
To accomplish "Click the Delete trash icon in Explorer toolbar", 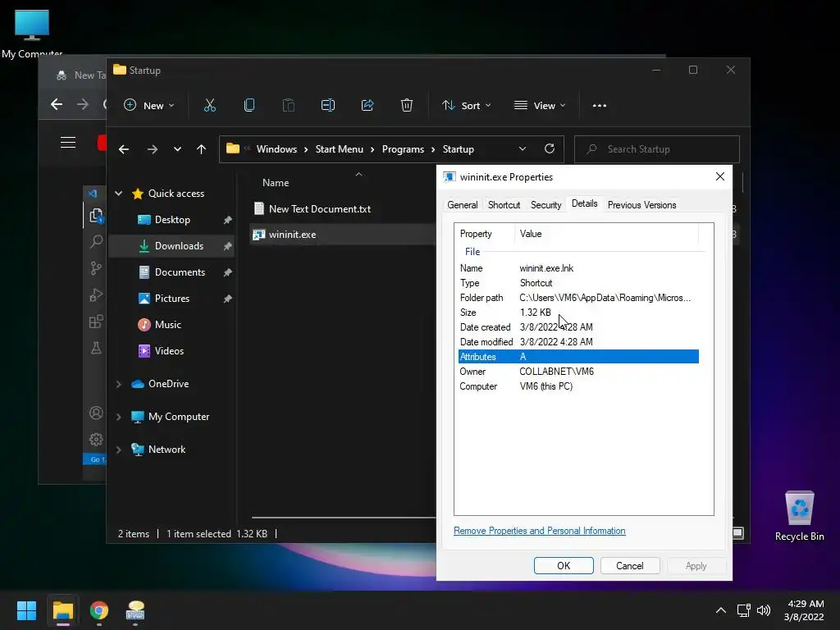I will 407,106.
